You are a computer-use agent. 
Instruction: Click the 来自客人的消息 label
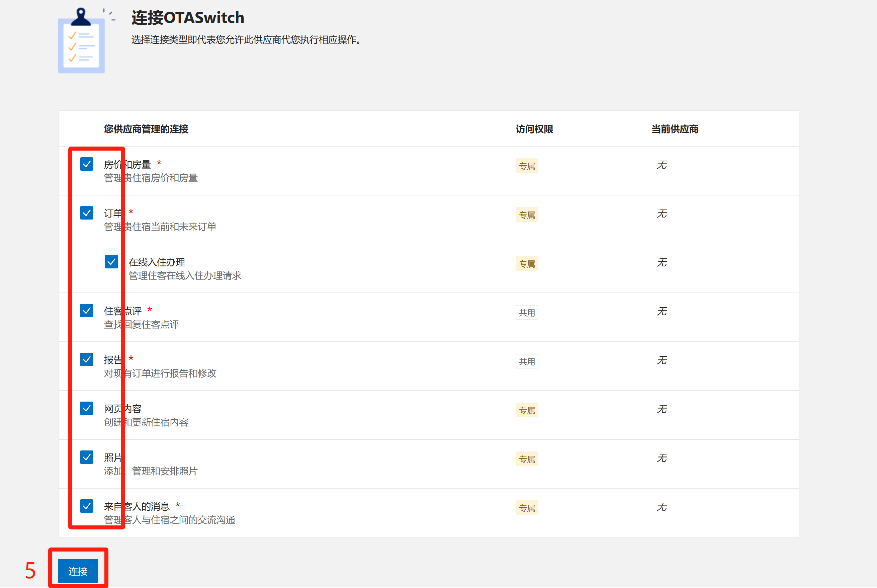[x=137, y=507]
